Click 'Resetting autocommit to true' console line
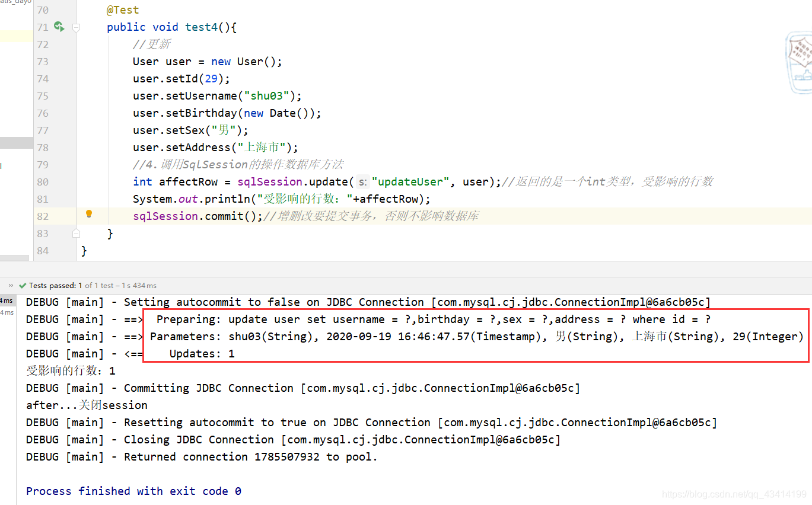This screenshot has height=505, width=812. (371, 423)
